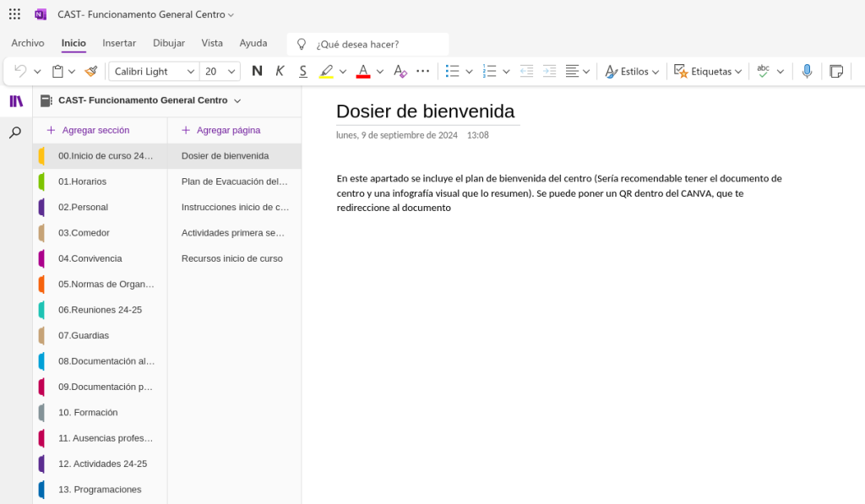The width and height of the screenshot is (865, 504).
Task: Click the Microsoft apps launcher grid
Action: click(x=14, y=14)
